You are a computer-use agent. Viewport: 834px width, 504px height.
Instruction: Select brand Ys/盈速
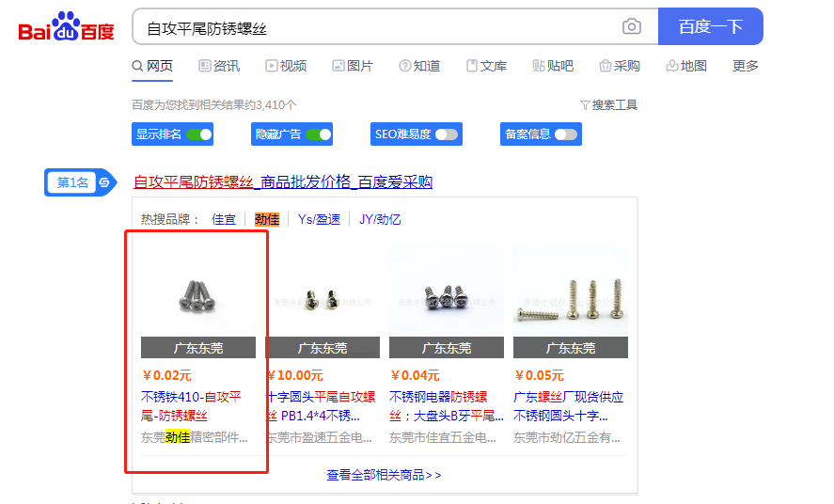click(x=319, y=219)
